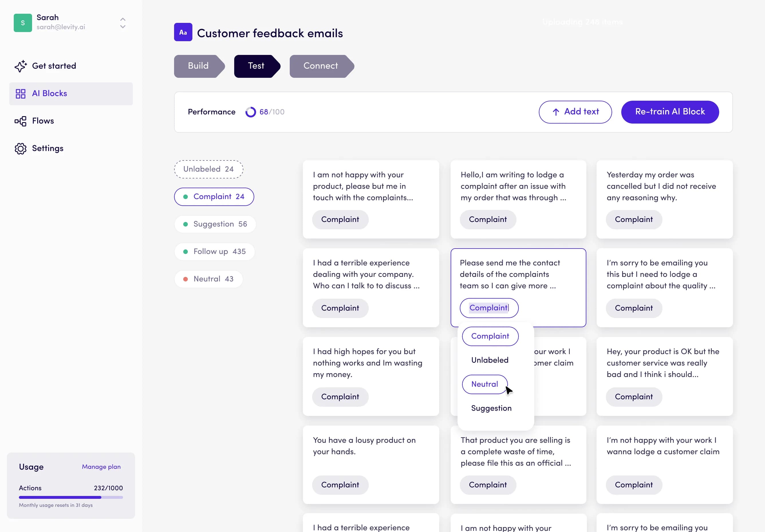Switch to the Build step tab
This screenshot has width=765, height=532.
[198, 66]
